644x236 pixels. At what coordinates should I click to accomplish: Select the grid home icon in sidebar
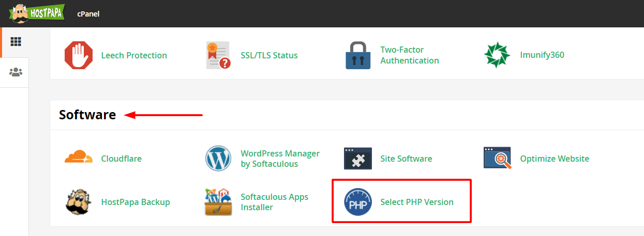(16, 42)
